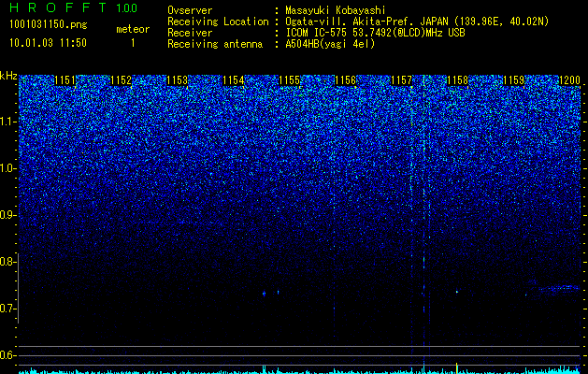Click the kHz axis unit label
588x374 pixels.
pyautogui.click(x=8, y=76)
